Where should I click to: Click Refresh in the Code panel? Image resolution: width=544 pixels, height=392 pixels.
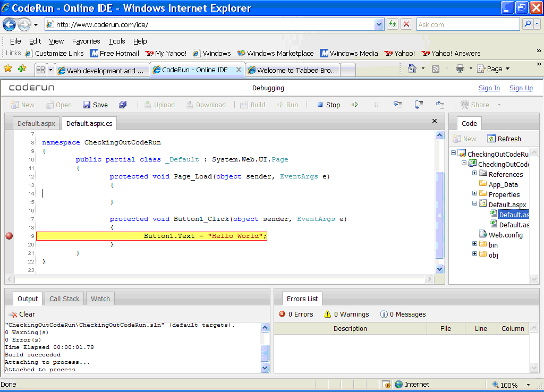[x=504, y=139]
